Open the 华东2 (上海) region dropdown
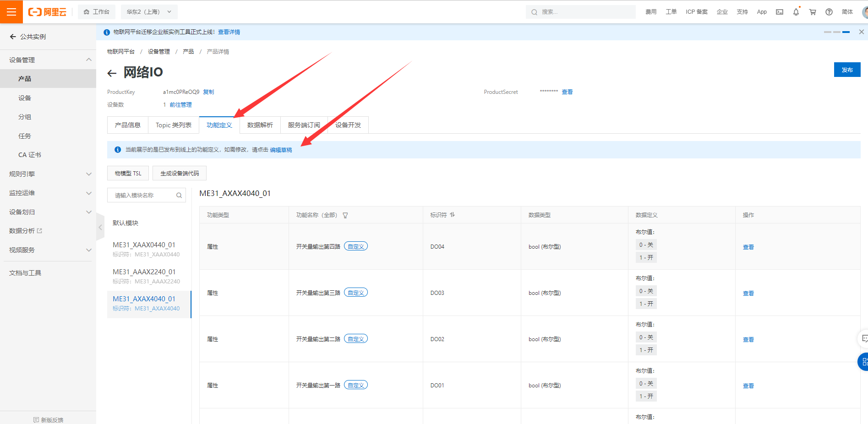 [x=149, y=12]
